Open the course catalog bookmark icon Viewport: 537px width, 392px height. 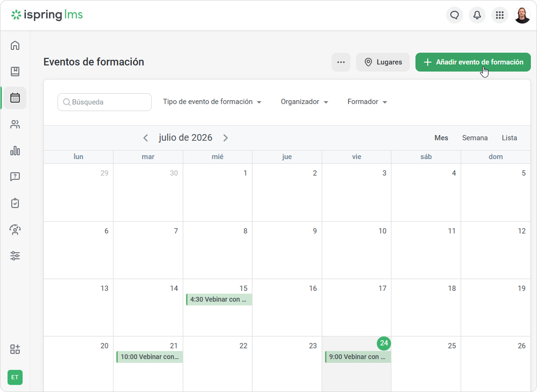point(15,72)
